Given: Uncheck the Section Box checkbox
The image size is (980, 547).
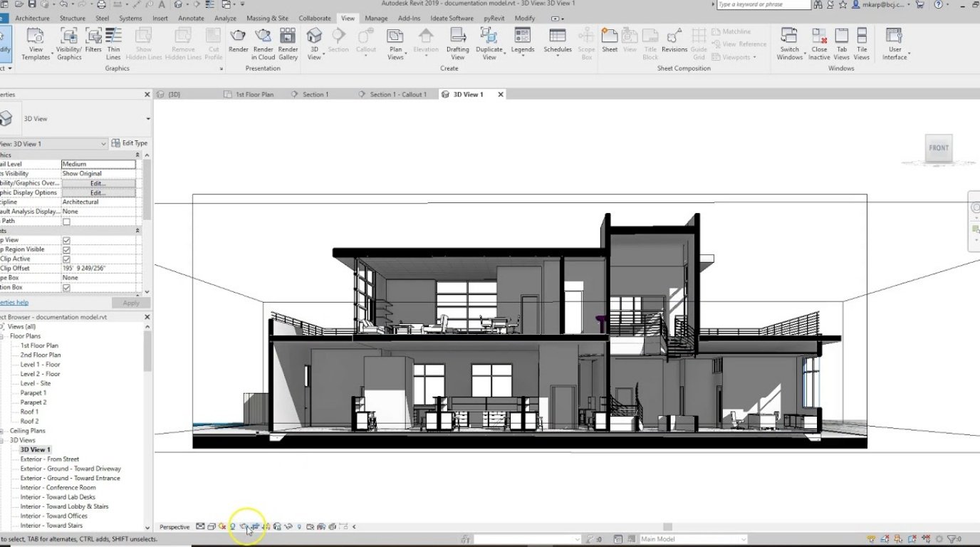Looking at the screenshot, I should [66, 288].
